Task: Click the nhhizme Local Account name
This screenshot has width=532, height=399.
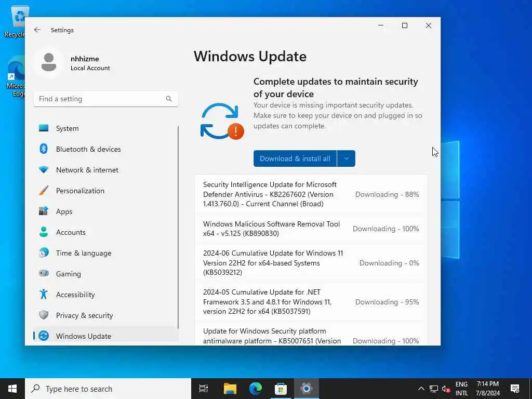Action: pyautogui.click(x=90, y=63)
